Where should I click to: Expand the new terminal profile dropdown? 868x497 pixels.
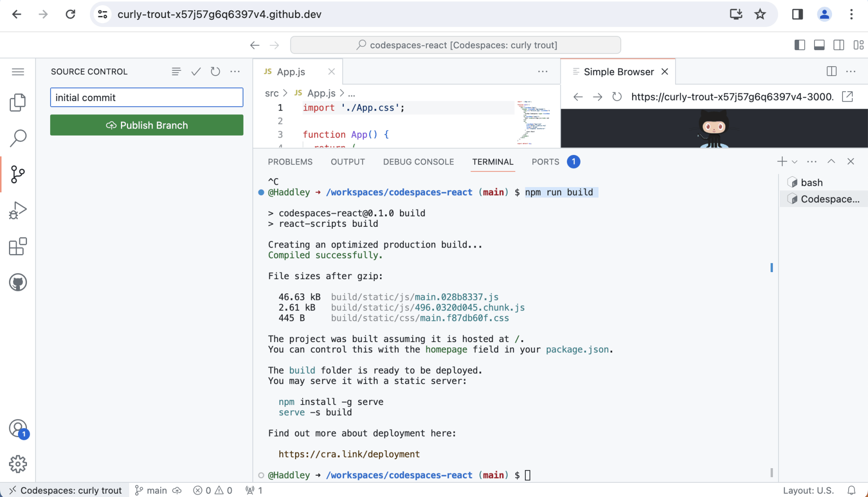point(795,162)
